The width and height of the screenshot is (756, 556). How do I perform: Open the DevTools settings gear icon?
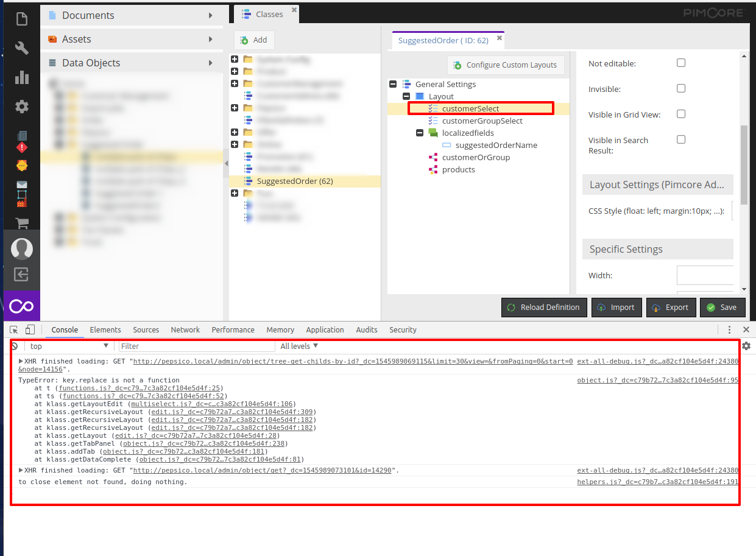click(x=747, y=345)
